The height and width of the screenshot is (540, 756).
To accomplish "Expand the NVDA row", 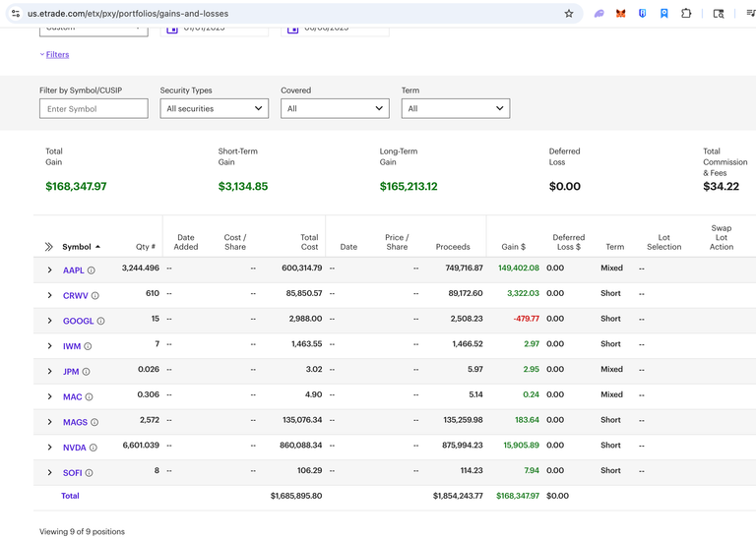I will coord(49,447).
